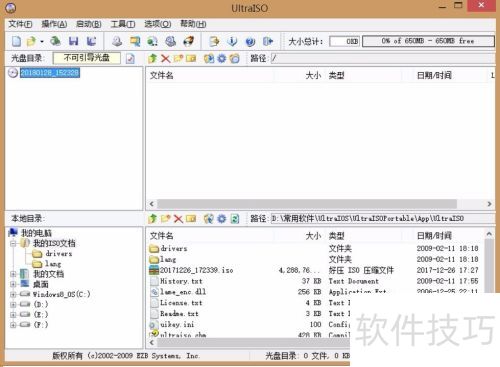This screenshot has height=367, width=500.
Task: Click the Save As icon
Action: pyautogui.click(x=91, y=41)
